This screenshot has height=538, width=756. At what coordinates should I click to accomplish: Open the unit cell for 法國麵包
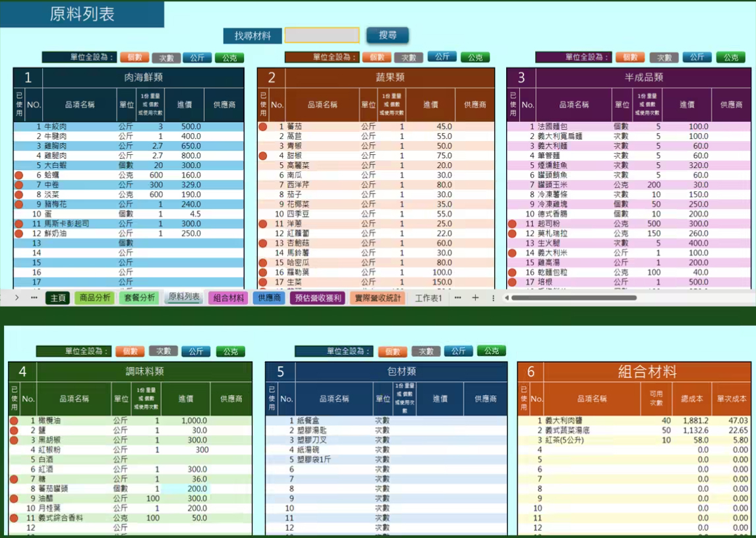(x=621, y=127)
